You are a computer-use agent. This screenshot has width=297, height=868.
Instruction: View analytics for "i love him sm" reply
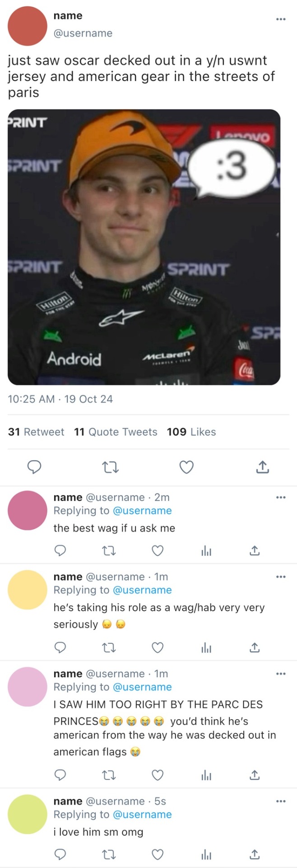point(206,854)
